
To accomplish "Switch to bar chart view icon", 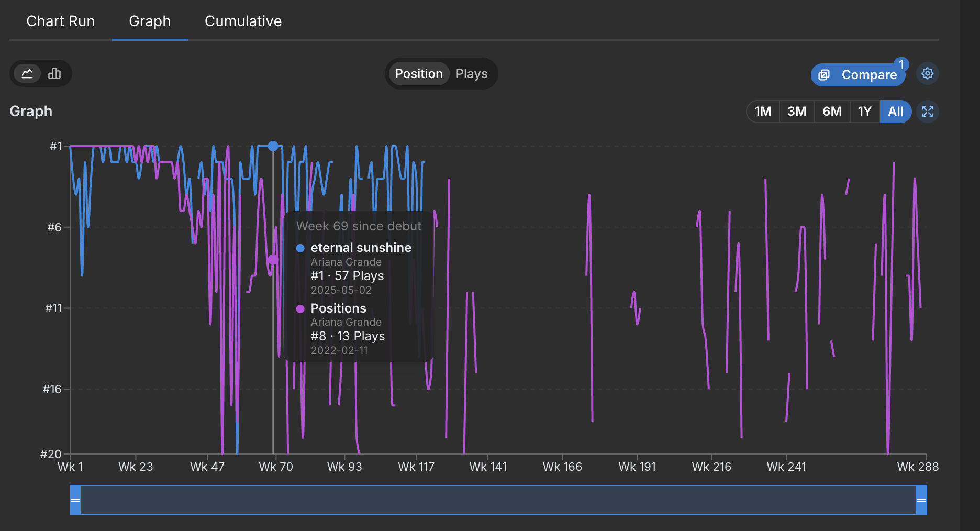I will [x=54, y=73].
